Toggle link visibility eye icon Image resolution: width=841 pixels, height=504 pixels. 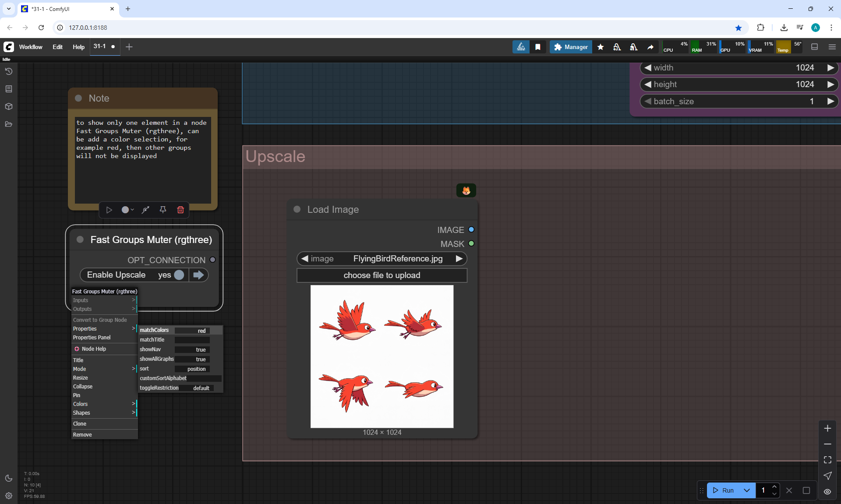pos(827,491)
